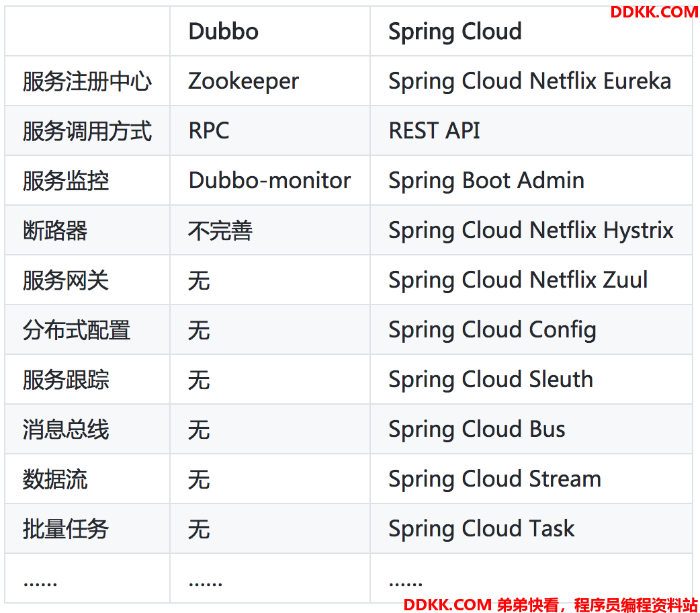Click the DDKK.COM watermark at top right
The width and height of the screenshot is (700, 613).
click(654, 12)
